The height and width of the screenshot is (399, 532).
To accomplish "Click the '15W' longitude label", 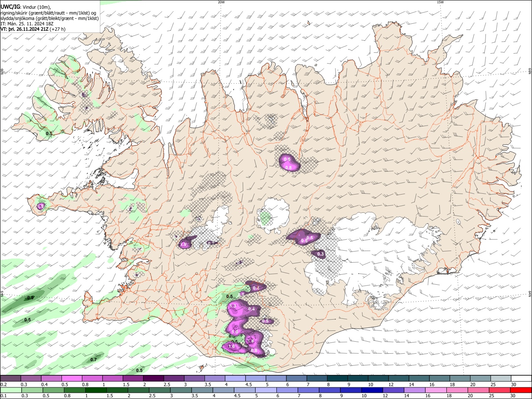I will point(441,2).
